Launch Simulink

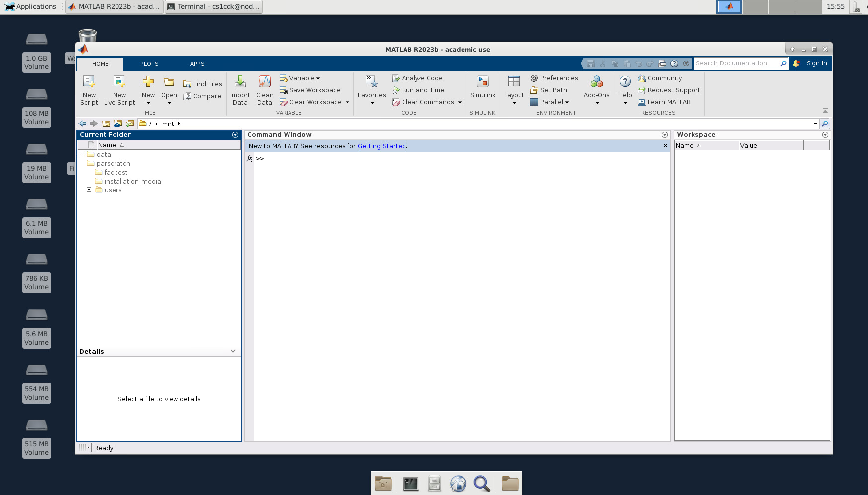(x=483, y=87)
